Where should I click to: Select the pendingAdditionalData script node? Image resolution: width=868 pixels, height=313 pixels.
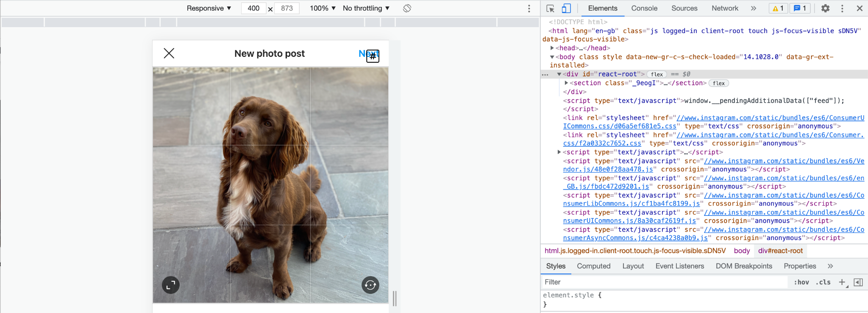[704, 105]
